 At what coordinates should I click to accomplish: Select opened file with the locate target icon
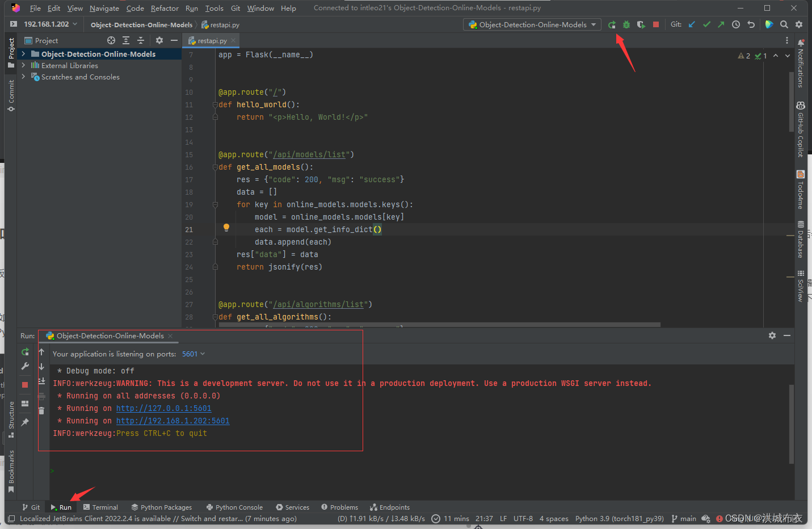[111, 40]
